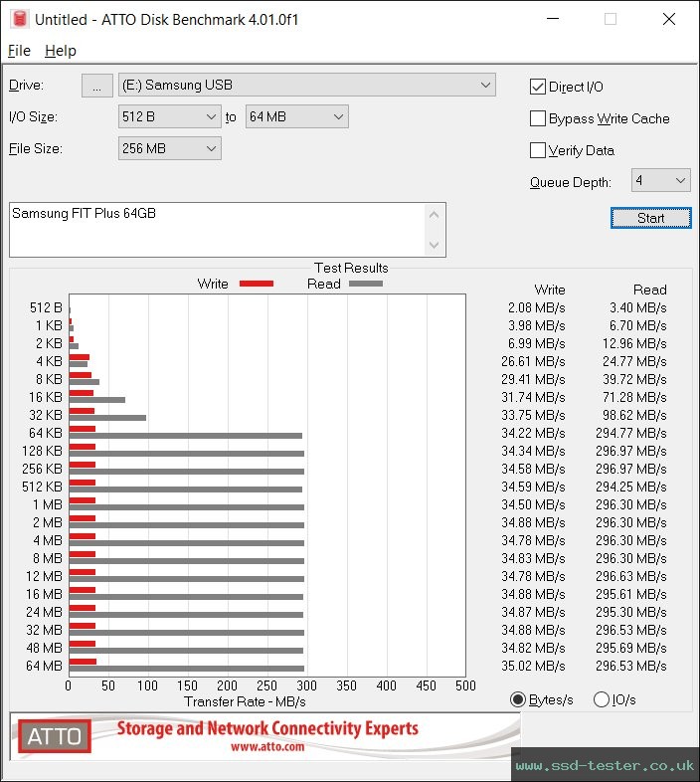Click the 6.99 MB/s write value
Viewport: 700px width, 782px height.
tap(537, 343)
